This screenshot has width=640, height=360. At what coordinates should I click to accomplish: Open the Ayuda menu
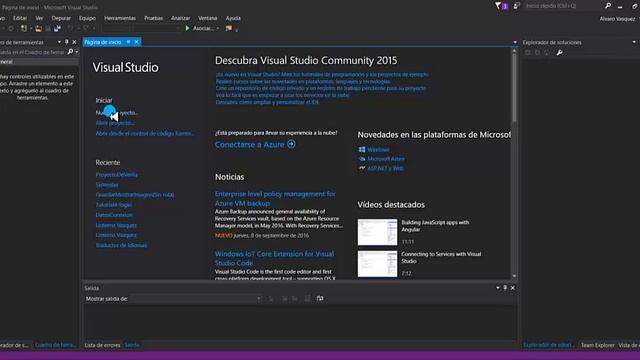point(233,18)
